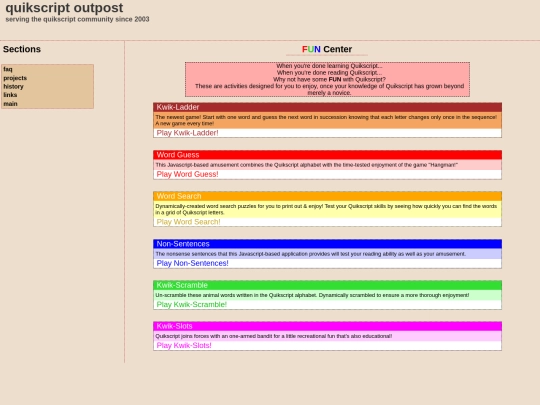Click the Hangman game description text
The image size is (540, 405).
pos(307,165)
